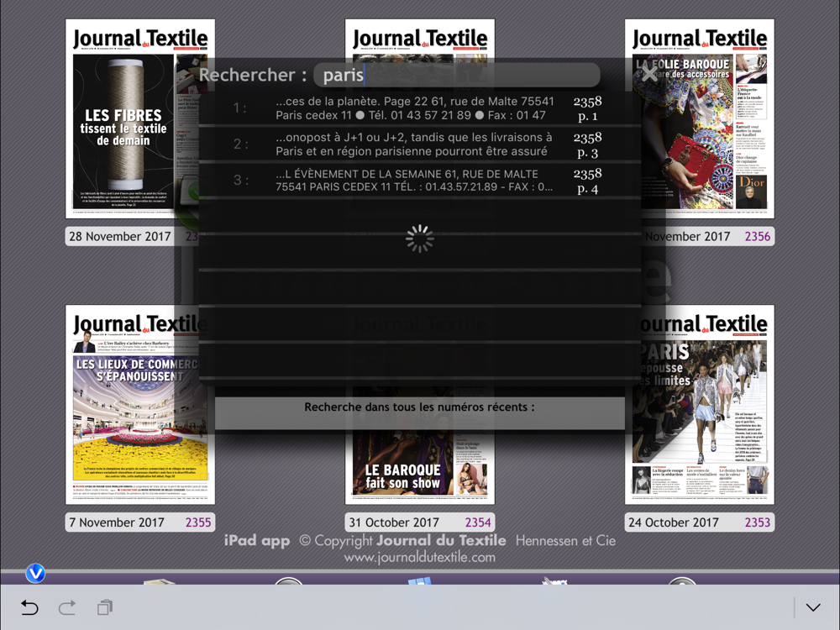This screenshot has width=840, height=630.
Task: Tap the Journal du Textile copyright text
Action: coord(402,540)
